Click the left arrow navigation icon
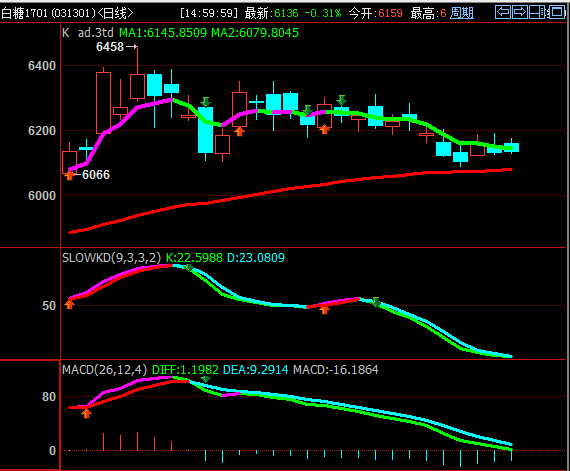This screenshot has width=570, height=471. tap(503, 12)
